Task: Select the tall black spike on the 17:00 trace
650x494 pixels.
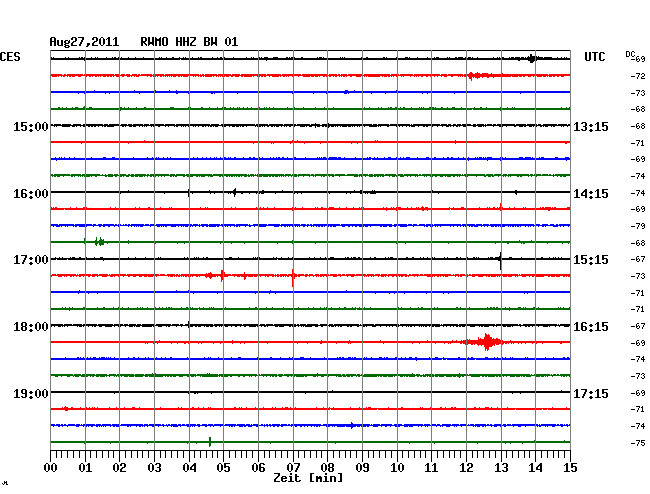Action: point(500,260)
